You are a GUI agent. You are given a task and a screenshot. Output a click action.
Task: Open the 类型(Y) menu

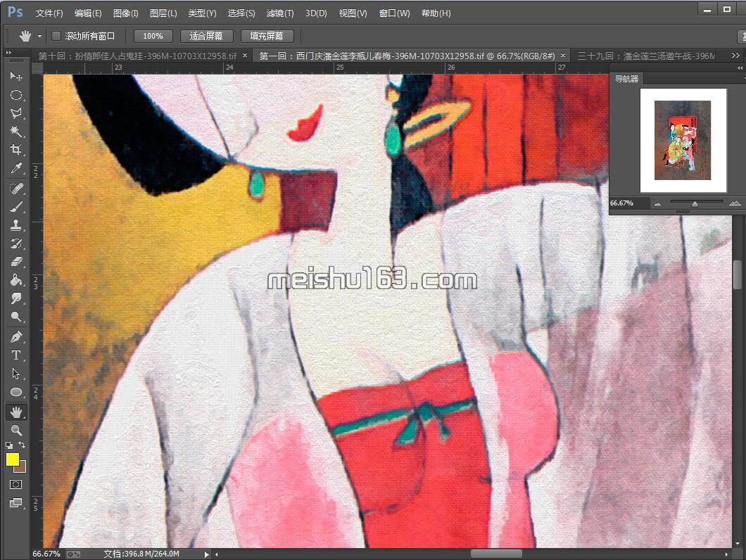[202, 13]
